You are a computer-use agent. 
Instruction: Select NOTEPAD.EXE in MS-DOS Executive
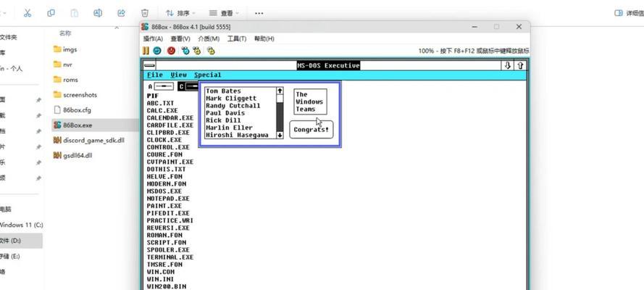tap(168, 199)
